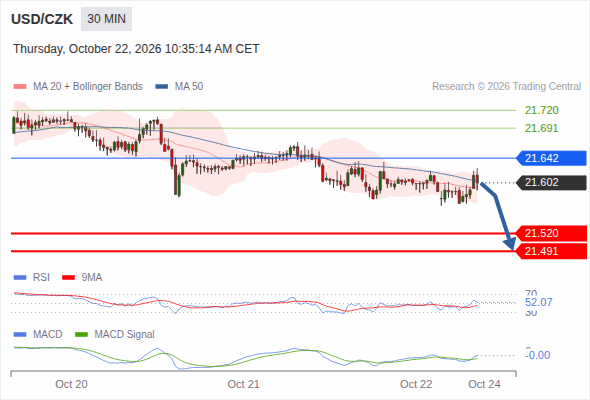Click the blue MA 50 legend swatch
The image size is (590, 400).
point(162,87)
